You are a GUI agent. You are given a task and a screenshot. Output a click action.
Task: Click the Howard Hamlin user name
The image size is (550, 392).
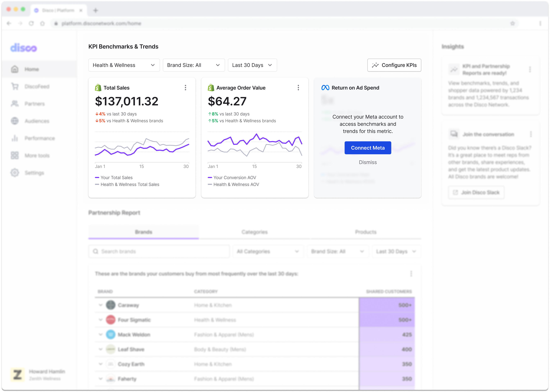pos(47,372)
